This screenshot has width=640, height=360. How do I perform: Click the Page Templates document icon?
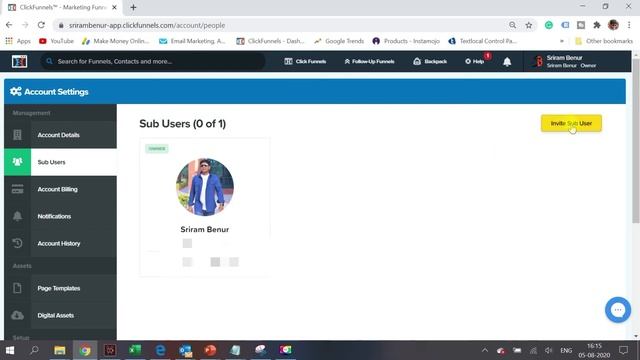click(18, 288)
